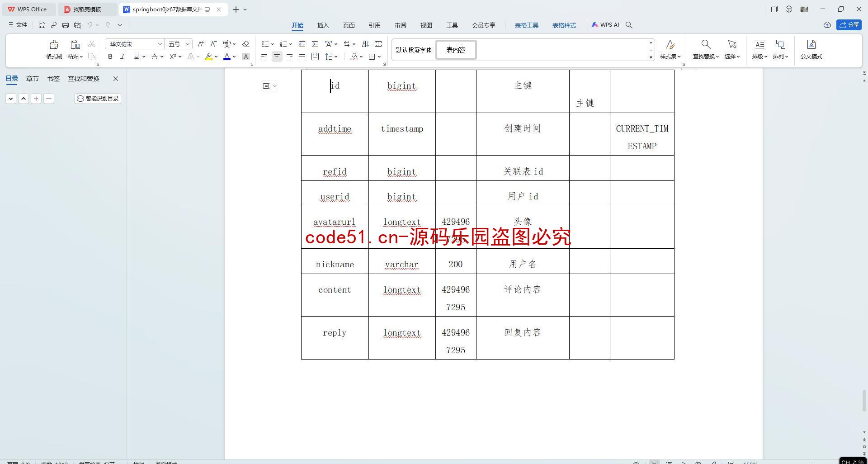Click the search magnifier next to WPS AI
868x464 pixels.
629,25
